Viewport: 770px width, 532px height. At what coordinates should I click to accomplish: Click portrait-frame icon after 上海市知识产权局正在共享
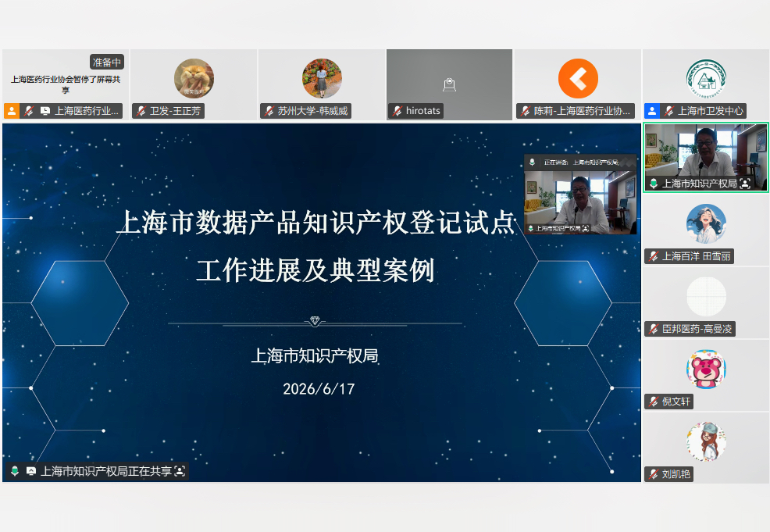[180, 472]
